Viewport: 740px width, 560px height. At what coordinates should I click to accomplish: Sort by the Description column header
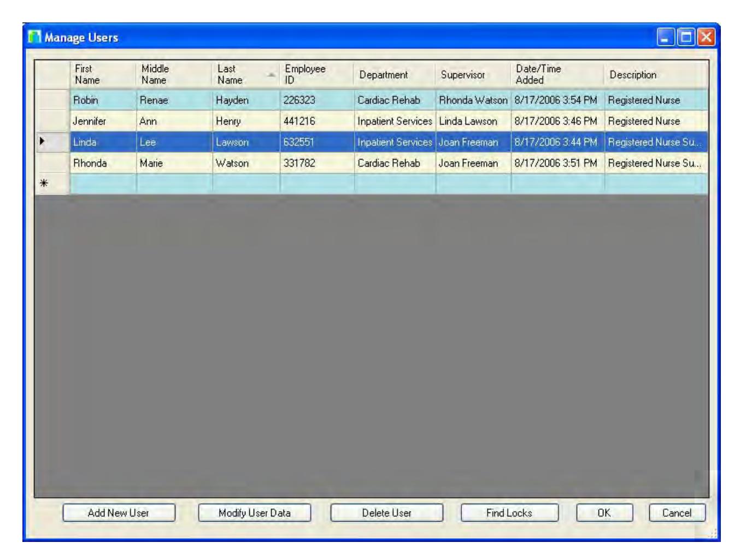click(x=656, y=75)
